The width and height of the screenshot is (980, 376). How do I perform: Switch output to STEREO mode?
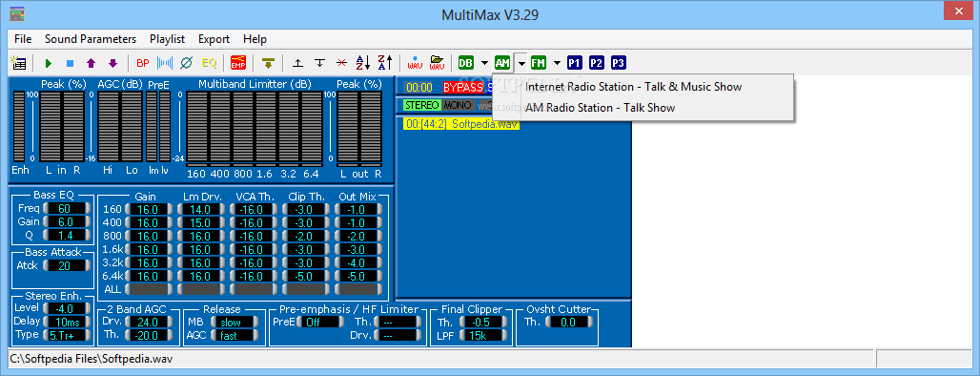pos(422,105)
